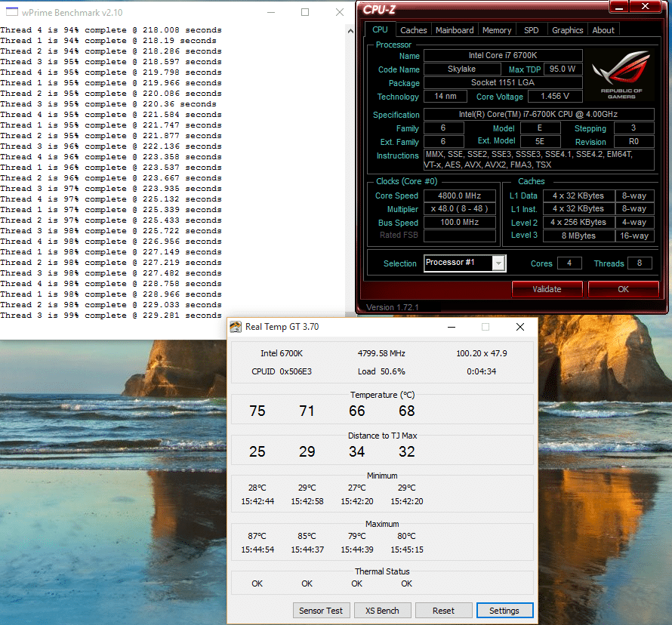The height and width of the screenshot is (625, 672).
Task: Click the Level 3 cache value 8 MBytes
Action: 578,236
